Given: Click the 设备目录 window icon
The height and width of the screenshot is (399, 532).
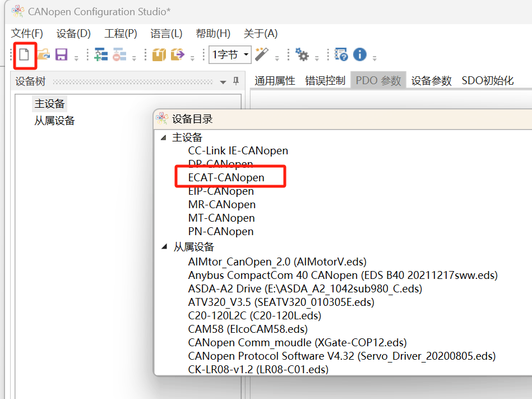Looking at the screenshot, I should (162, 118).
